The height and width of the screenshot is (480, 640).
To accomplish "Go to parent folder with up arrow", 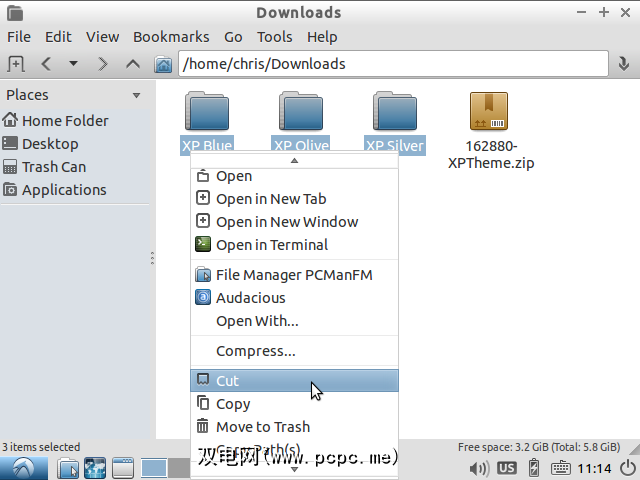I will [133, 64].
